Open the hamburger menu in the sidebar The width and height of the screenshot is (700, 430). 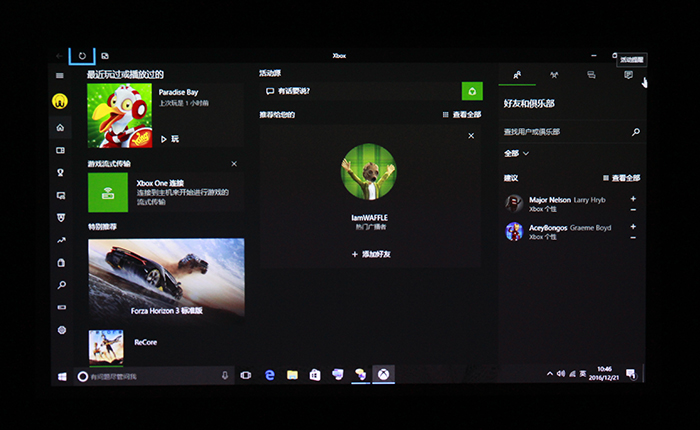click(60, 76)
